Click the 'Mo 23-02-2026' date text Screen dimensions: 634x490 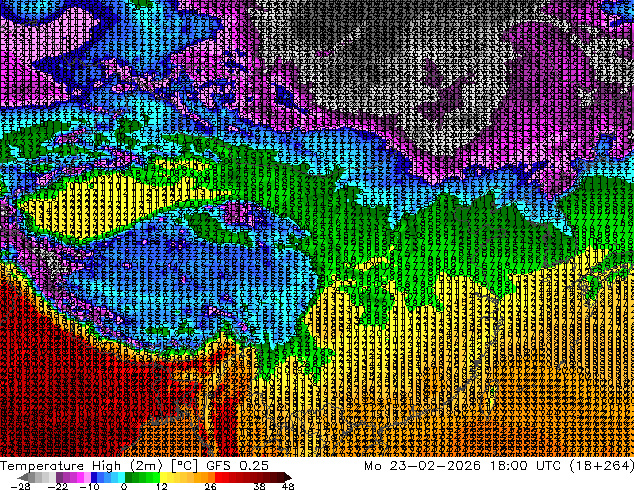pyautogui.click(x=422, y=466)
